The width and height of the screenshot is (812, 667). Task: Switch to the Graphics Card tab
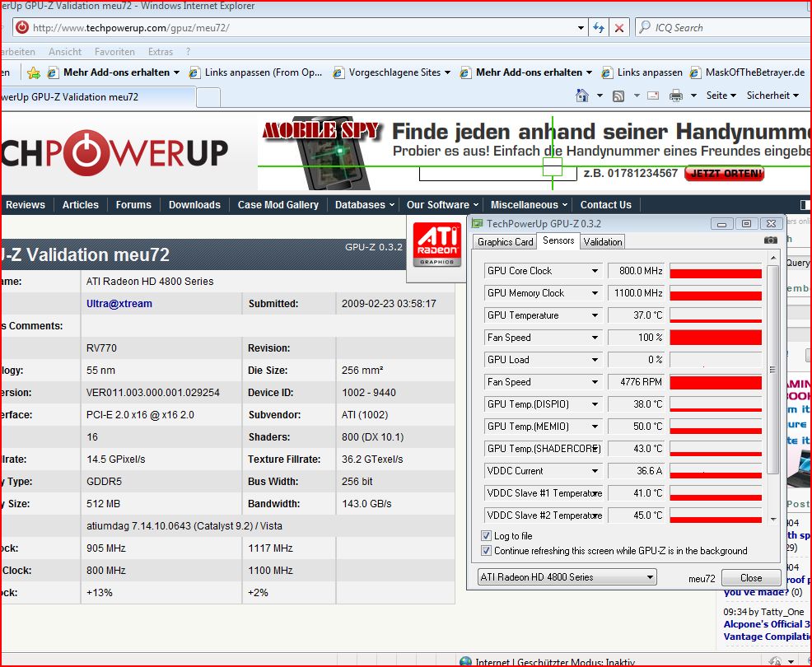point(505,242)
